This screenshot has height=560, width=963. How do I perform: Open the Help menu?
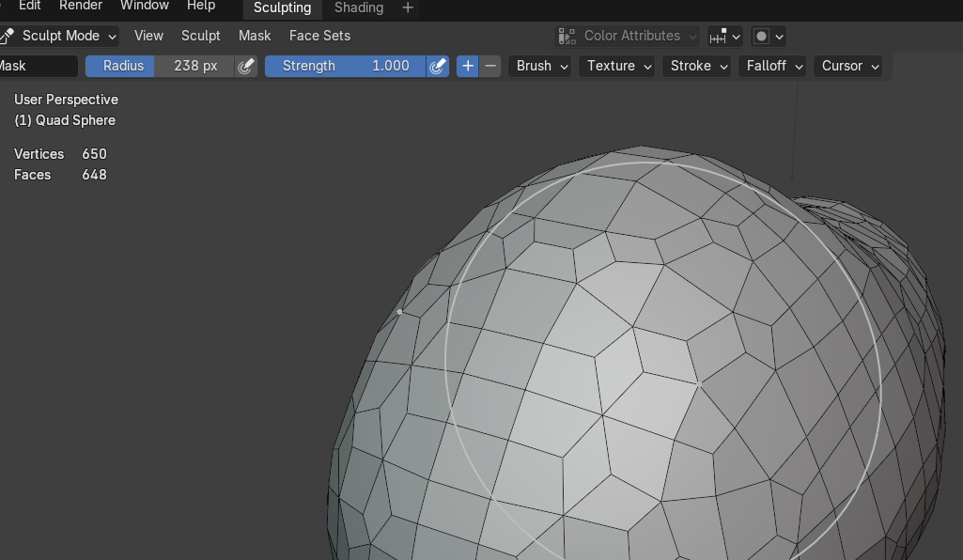pos(201,7)
